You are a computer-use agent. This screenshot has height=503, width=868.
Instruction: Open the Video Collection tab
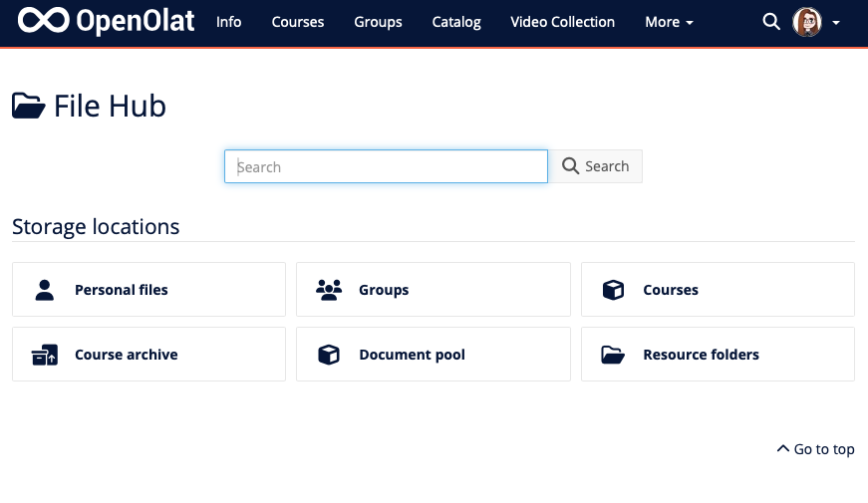(562, 22)
